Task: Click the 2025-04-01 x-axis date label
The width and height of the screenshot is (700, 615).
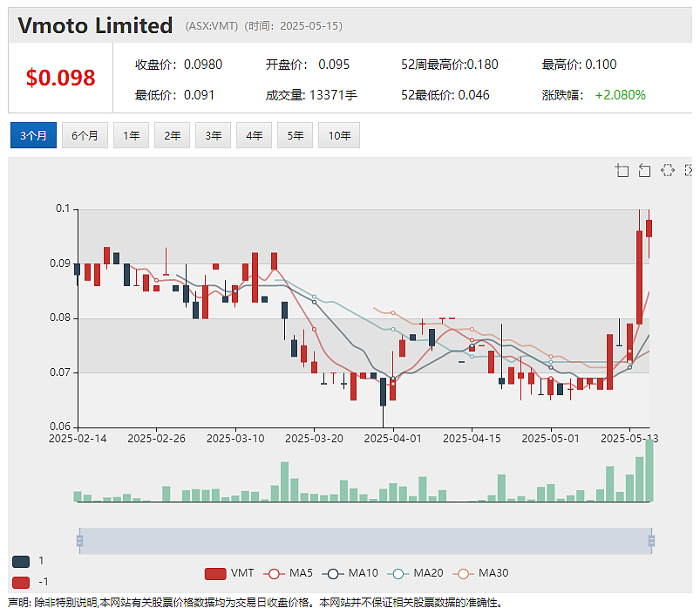Action: pyautogui.click(x=393, y=439)
